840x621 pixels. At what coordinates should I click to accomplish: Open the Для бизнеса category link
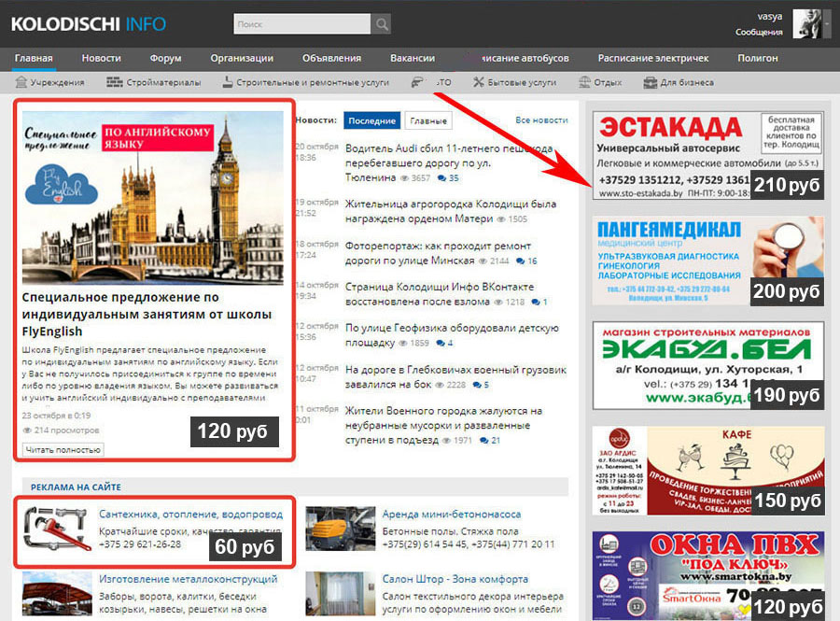tap(687, 82)
